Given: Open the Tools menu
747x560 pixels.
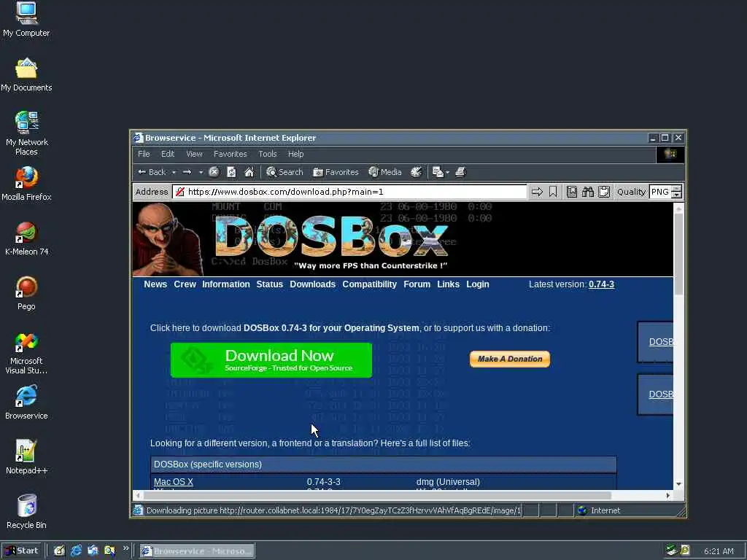Looking at the screenshot, I should click(x=267, y=154).
